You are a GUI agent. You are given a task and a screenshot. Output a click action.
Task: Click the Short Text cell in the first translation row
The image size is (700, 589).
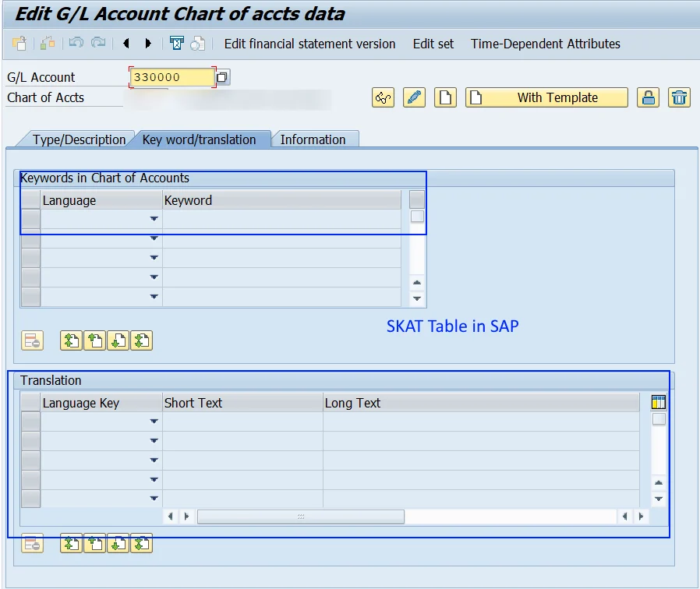pyautogui.click(x=242, y=421)
